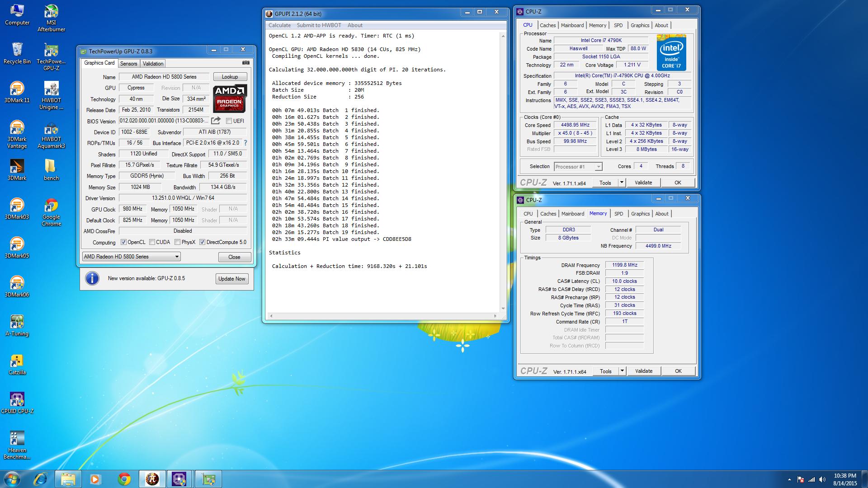Screen dimensions: 868x488
Task: Click the BIOS Version field in GPU-Z
Action: (x=164, y=121)
